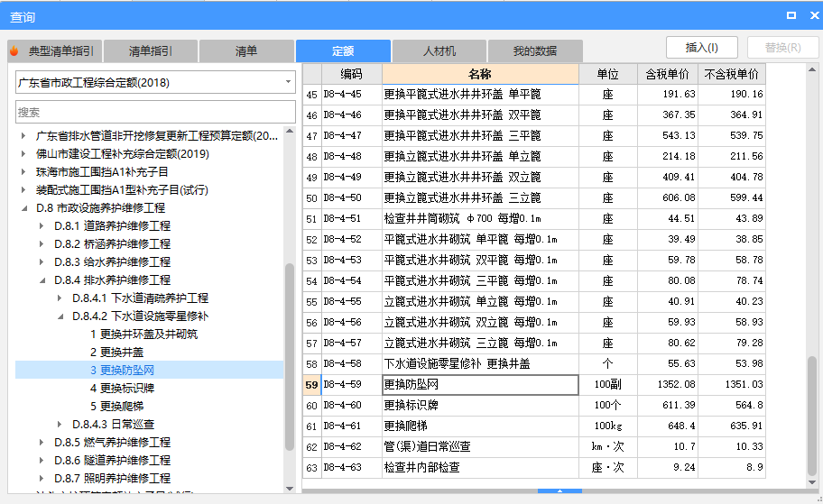
Task: Expand 珠海市施工围挡A1补充子目 node
Action: click(x=23, y=171)
